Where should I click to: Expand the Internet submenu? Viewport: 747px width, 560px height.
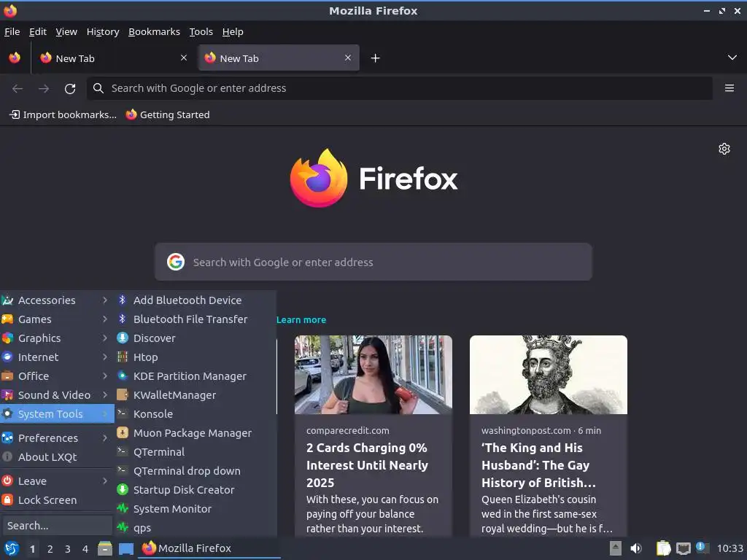point(57,357)
